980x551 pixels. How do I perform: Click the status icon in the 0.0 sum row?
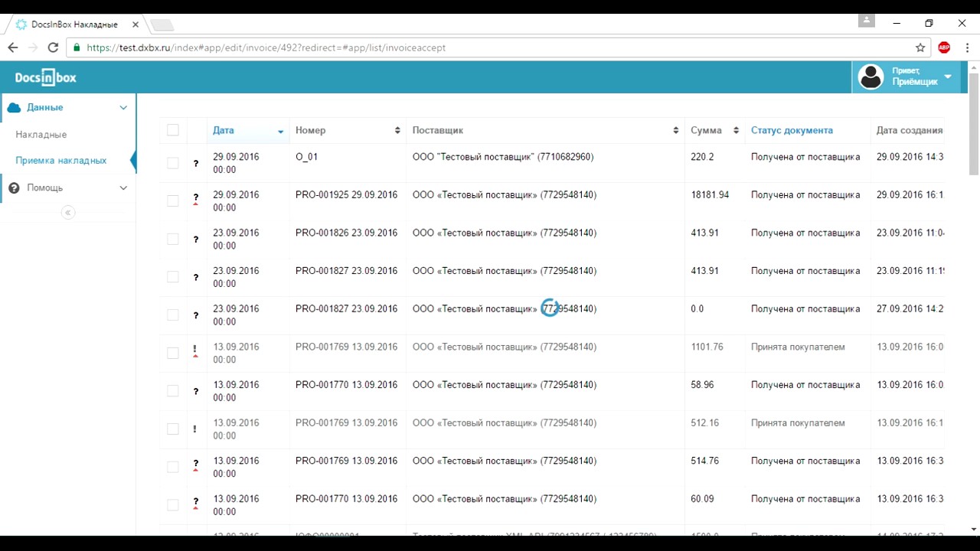pyautogui.click(x=196, y=315)
